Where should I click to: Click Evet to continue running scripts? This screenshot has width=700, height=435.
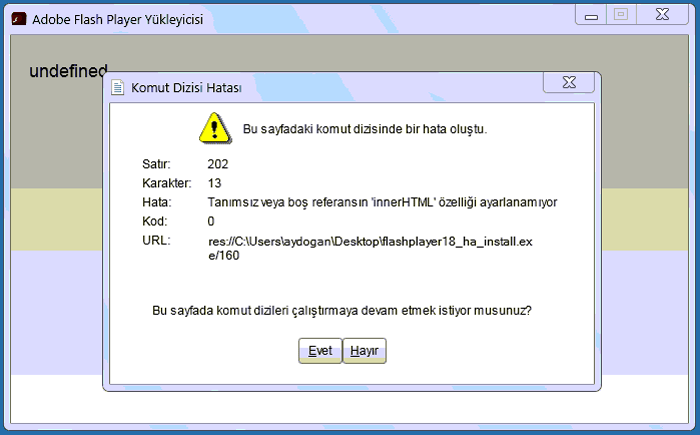(x=320, y=351)
